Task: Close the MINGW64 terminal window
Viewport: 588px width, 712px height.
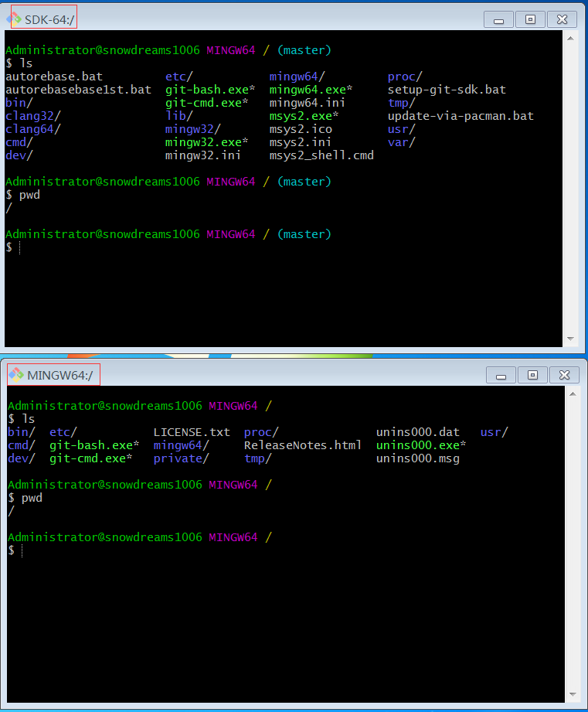Action: pyautogui.click(x=565, y=376)
